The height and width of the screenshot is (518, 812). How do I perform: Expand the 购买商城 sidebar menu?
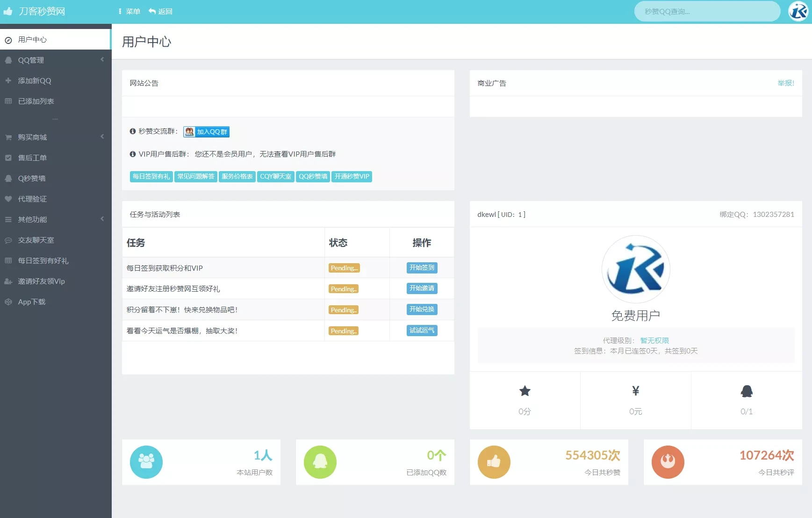[56, 137]
